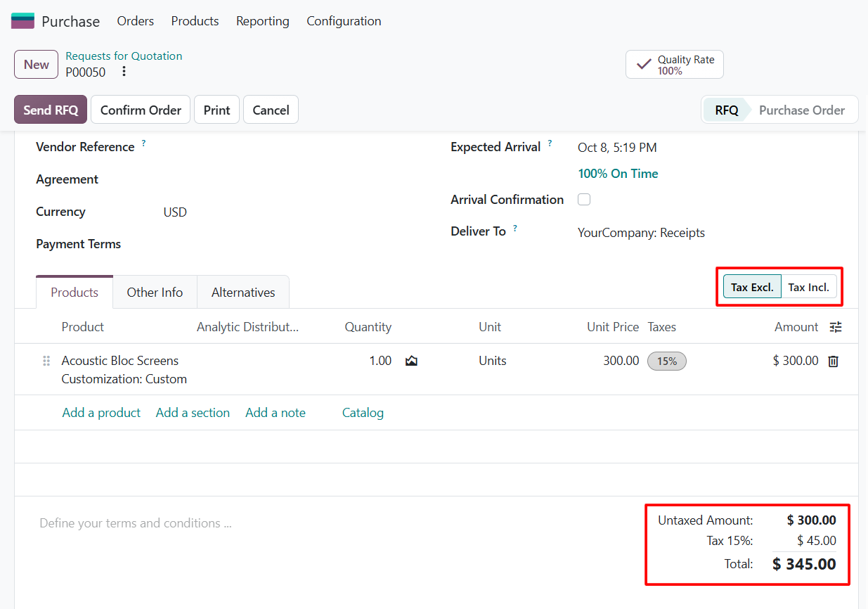Select the Tax Excl. toggle option

(752, 287)
